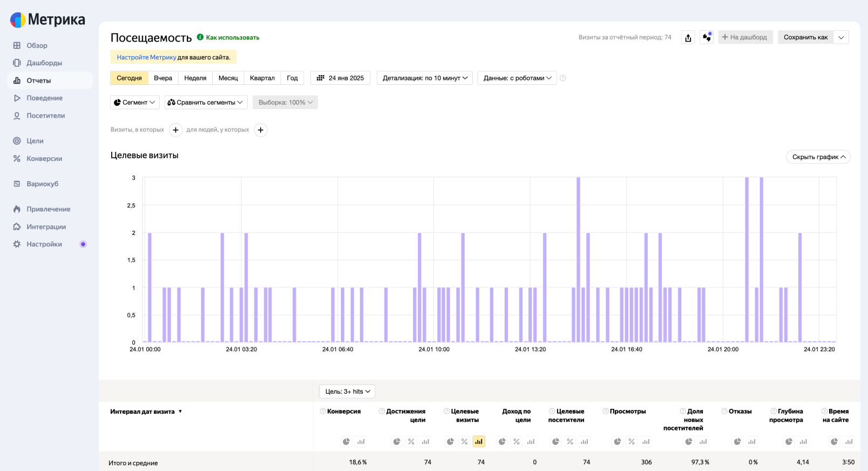Select the bar chart icon under Время на сайте
The width and height of the screenshot is (868, 471).
click(849, 442)
